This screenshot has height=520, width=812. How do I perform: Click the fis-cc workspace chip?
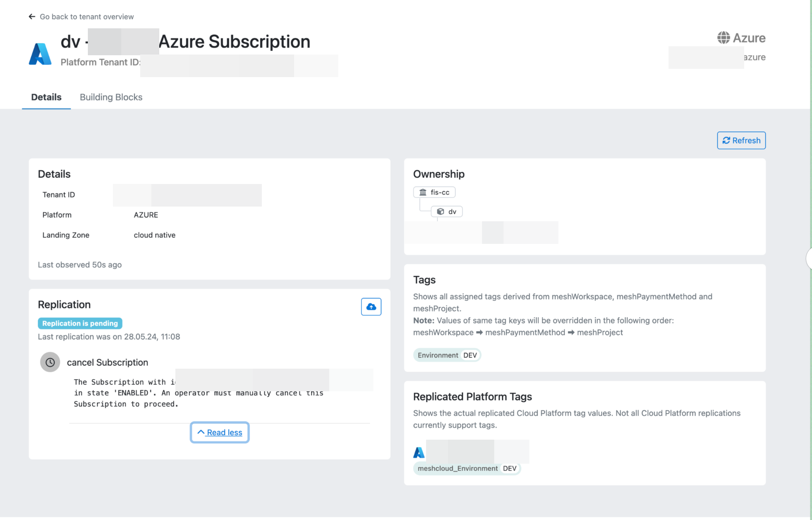click(434, 192)
